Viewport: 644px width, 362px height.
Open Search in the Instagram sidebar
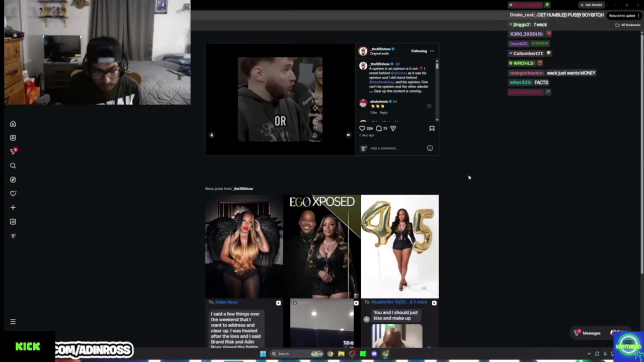(13, 165)
